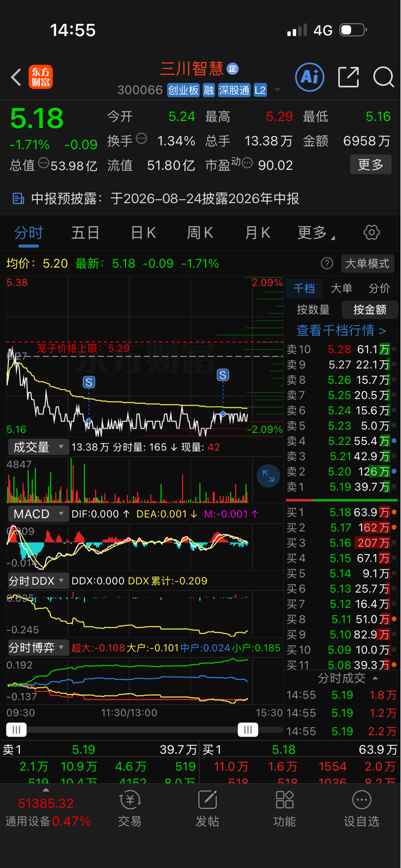
Task: Tap trade record showing 1.8万
Action: (342, 695)
